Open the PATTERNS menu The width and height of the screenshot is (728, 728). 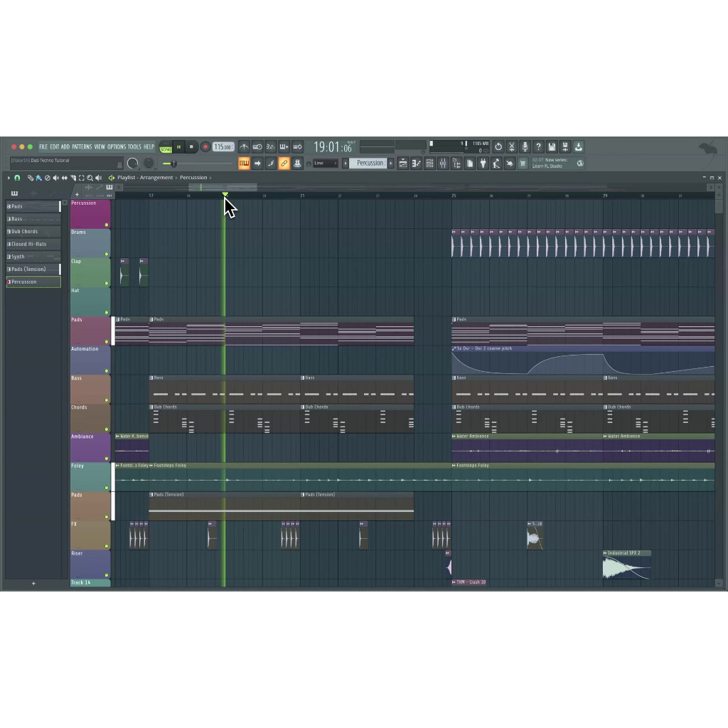tap(82, 147)
